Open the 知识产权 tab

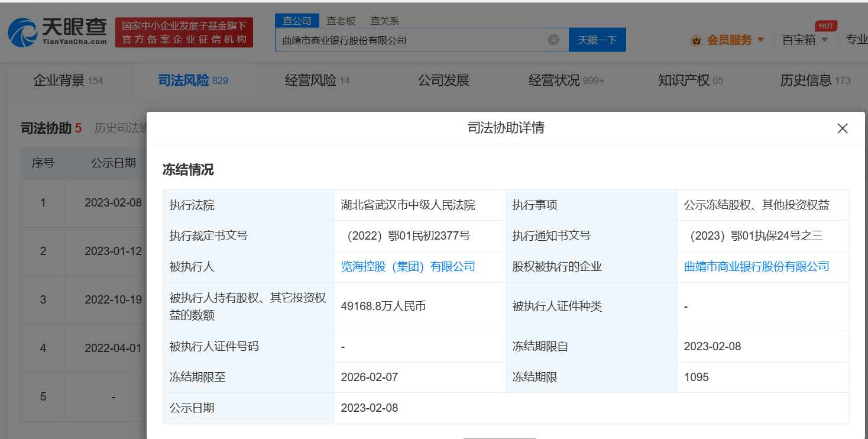tap(691, 80)
